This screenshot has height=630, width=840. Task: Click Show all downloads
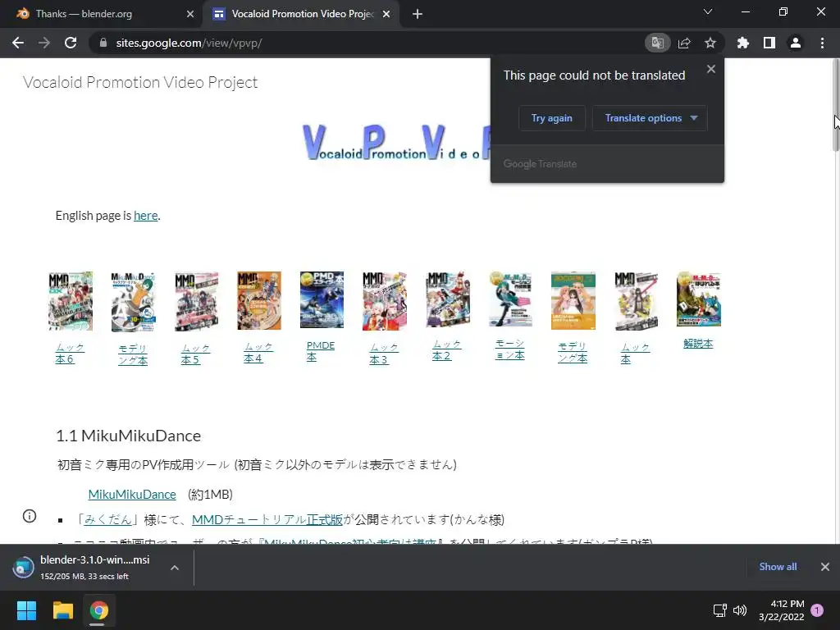[778, 567]
